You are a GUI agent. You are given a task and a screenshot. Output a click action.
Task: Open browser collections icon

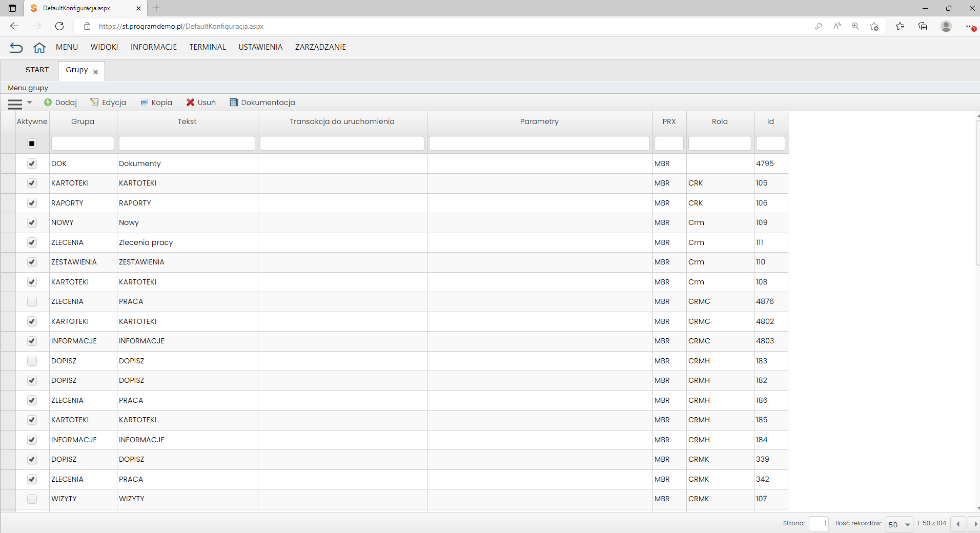tap(923, 26)
